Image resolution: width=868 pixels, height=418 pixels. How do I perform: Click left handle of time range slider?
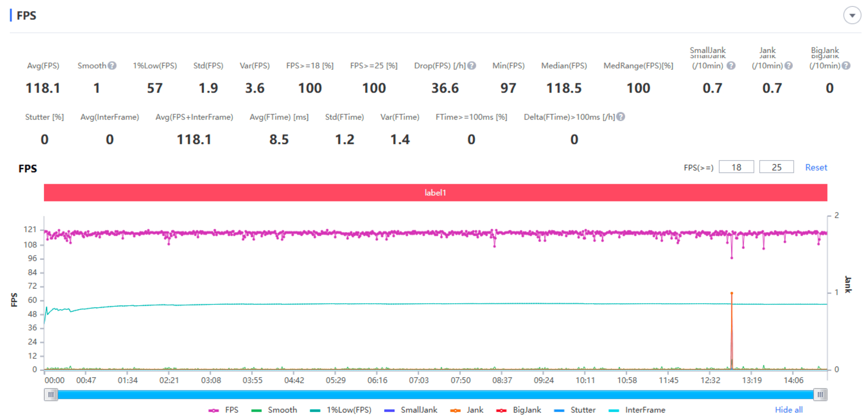coord(51,394)
